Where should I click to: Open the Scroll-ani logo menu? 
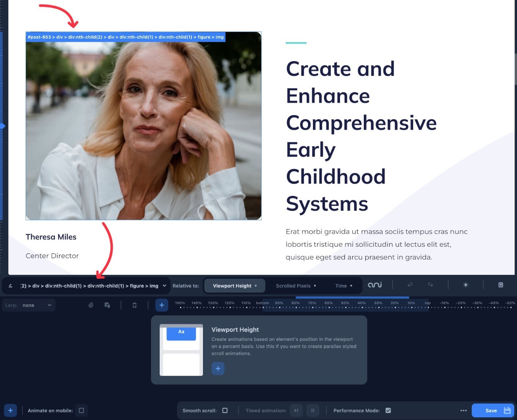[375, 285]
